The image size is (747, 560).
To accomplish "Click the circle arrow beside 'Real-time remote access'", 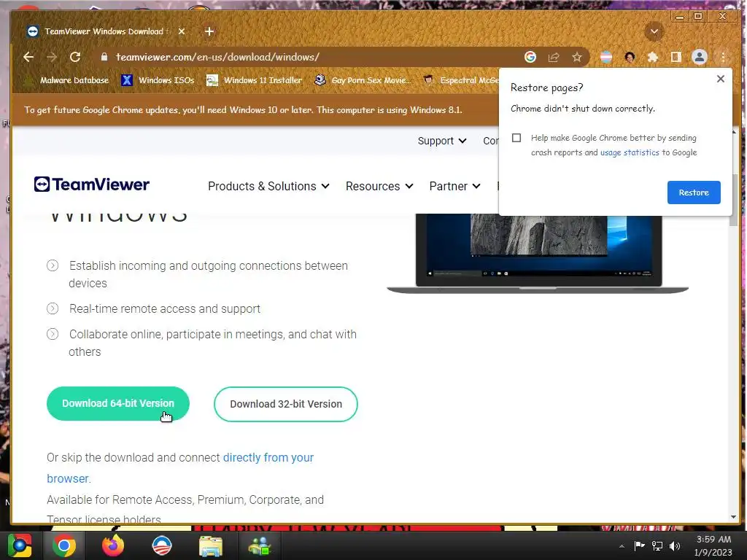I will pyautogui.click(x=53, y=308).
